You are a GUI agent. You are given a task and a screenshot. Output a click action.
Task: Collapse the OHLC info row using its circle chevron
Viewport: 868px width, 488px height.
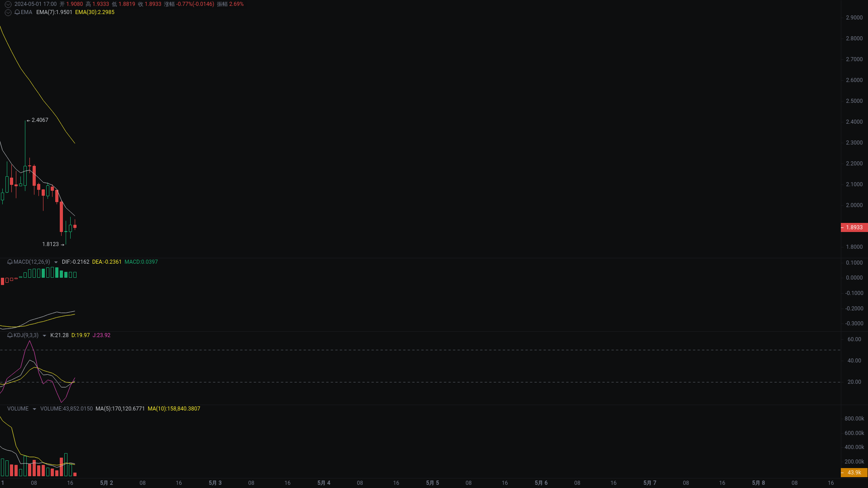[x=8, y=4]
